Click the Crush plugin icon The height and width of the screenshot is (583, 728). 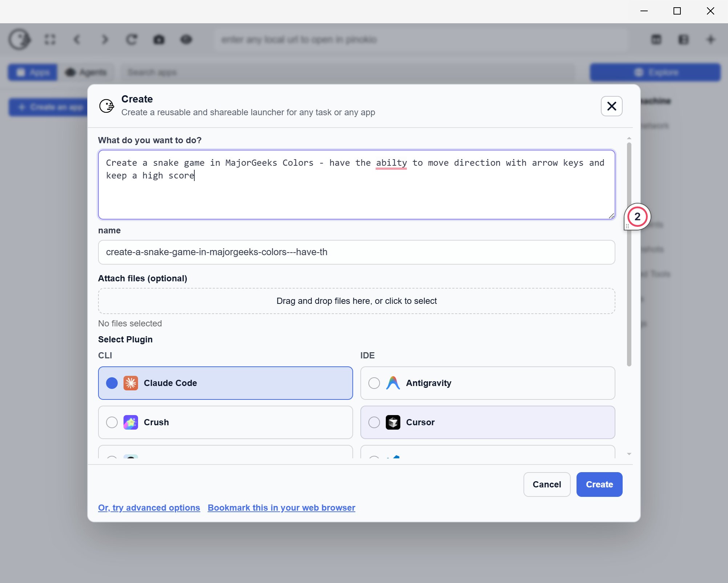[131, 422]
